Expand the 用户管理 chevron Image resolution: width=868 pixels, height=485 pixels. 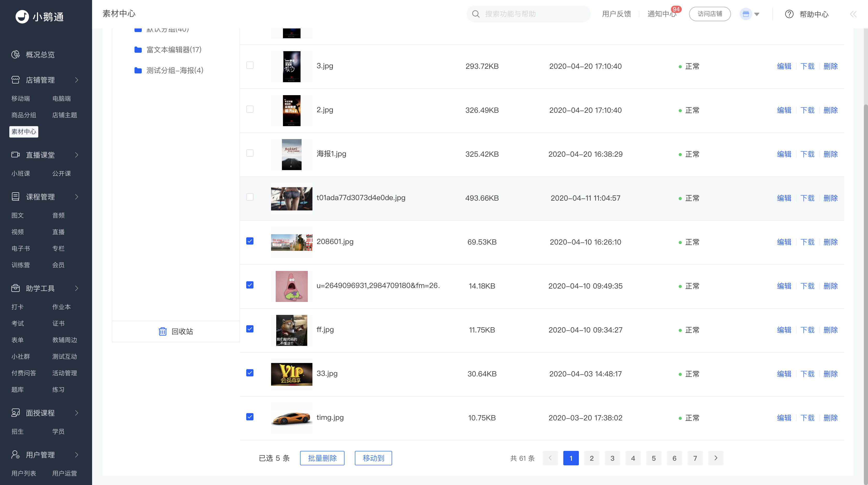point(77,455)
